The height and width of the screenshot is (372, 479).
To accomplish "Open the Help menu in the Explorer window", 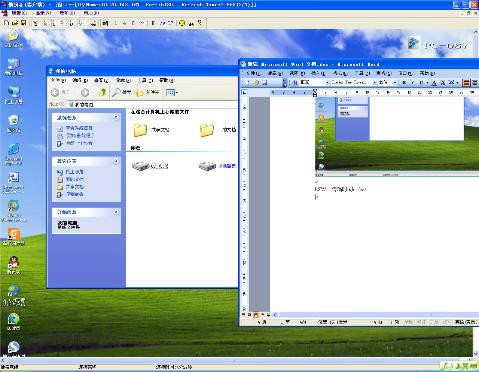I will point(166,80).
